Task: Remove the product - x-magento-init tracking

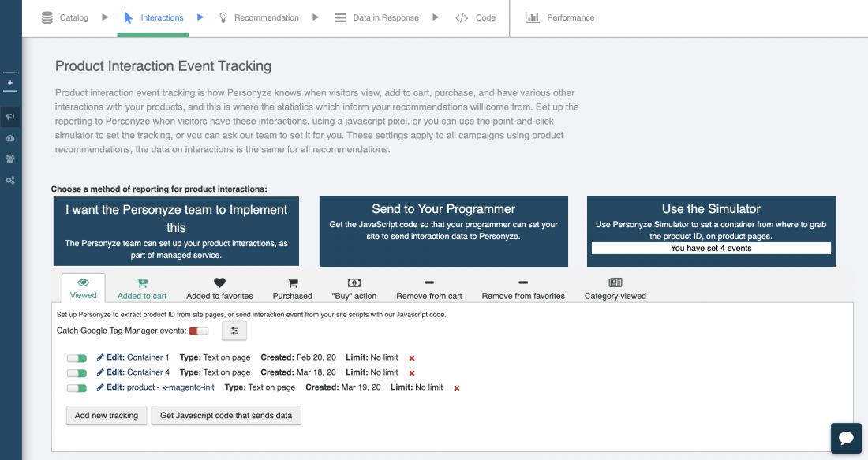Action: [x=456, y=388]
